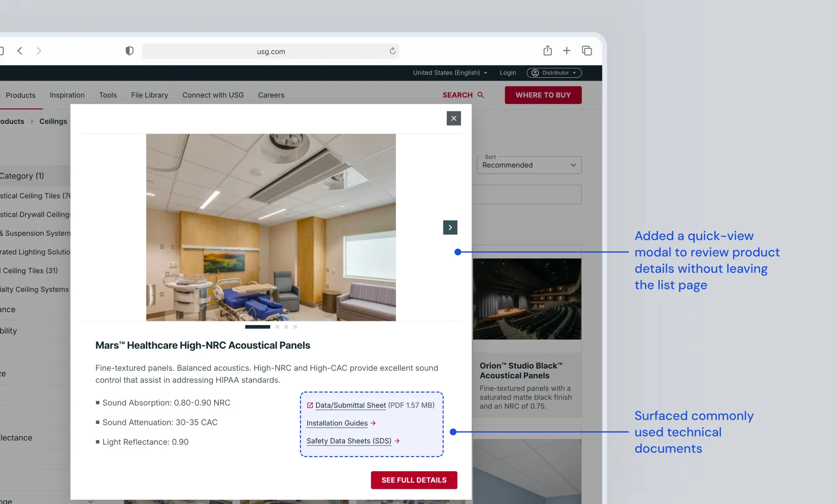The width and height of the screenshot is (837, 504).
Task: Go forward with the browser forward arrow
Action: click(39, 51)
